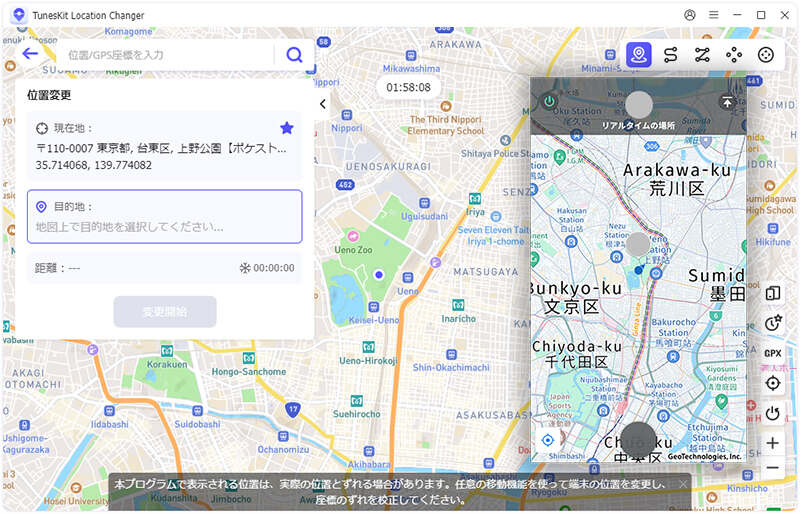
Task: Click the current location target icon
Action: (42, 128)
